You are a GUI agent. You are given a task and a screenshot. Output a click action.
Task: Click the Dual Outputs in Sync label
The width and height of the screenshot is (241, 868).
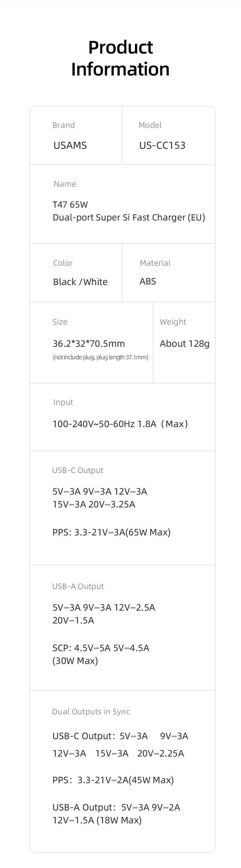click(x=91, y=711)
